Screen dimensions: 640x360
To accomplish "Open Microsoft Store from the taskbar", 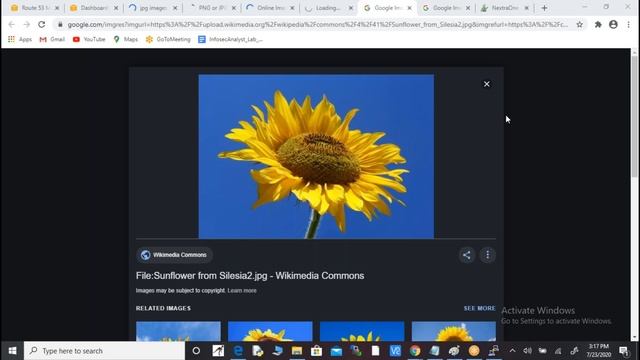I will point(316,351).
